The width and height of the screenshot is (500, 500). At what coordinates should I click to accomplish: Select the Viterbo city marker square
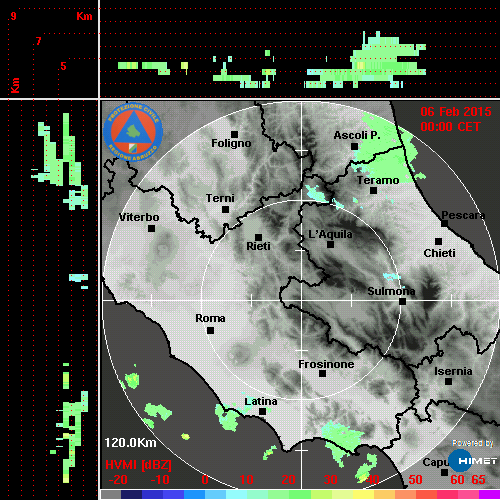pyautogui.click(x=151, y=228)
